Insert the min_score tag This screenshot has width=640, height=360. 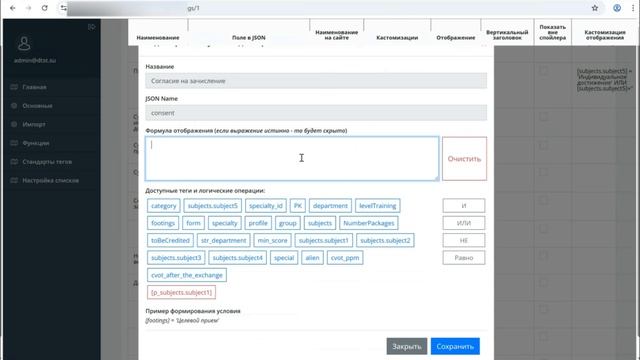272,240
